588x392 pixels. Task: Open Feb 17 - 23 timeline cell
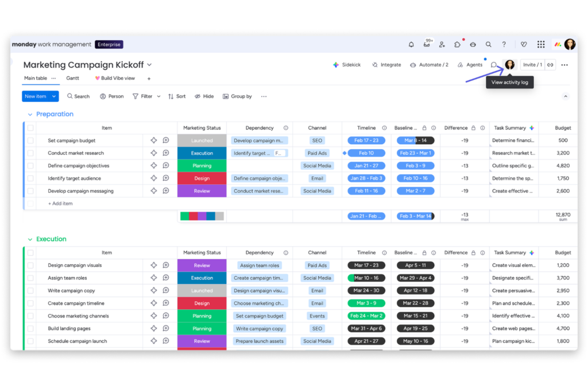pos(366,141)
